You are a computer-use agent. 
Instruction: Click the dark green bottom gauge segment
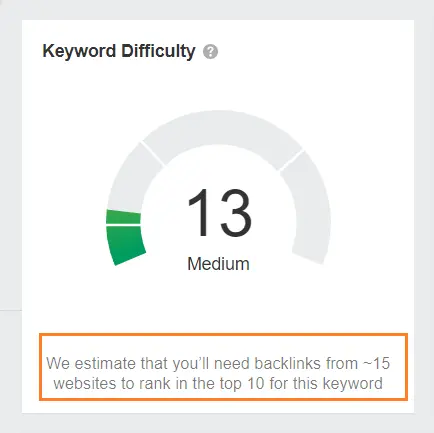click(x=125, y=245)
